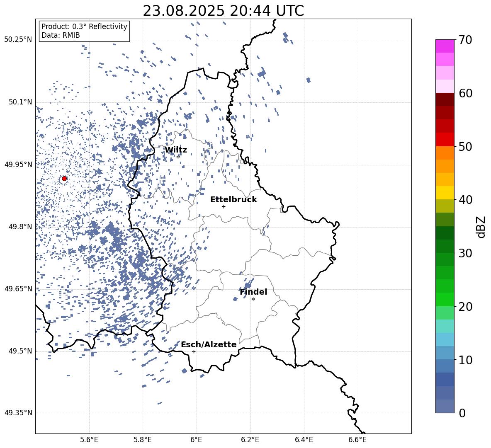Click the Ettelbruck station cross marker
Screen dimensions: 491x448
(x=224, y=206)
